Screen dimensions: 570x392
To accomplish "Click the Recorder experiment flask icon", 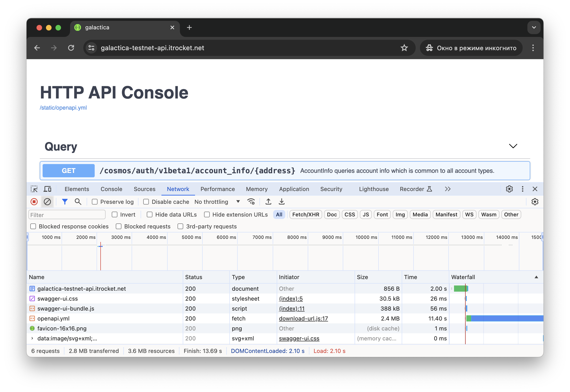I will pyautogui.click(x=429, y=189).
